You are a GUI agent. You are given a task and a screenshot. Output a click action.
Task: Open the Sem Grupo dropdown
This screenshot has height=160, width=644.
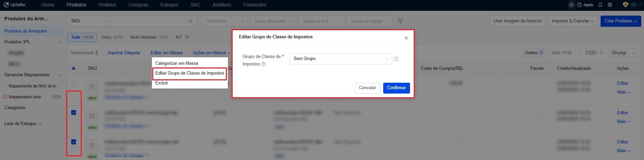pyautogui.click(x=341, y=59)
